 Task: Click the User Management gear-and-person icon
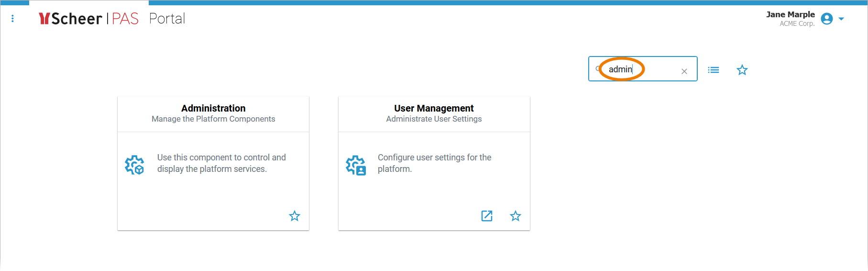point(356,165)
